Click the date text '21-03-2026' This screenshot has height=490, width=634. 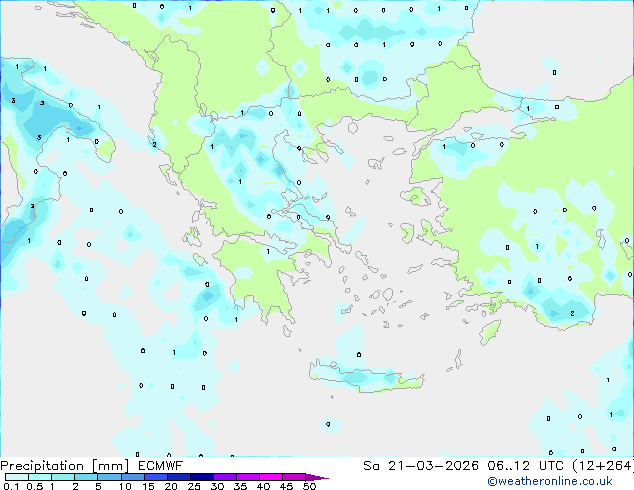coord(433,466)
